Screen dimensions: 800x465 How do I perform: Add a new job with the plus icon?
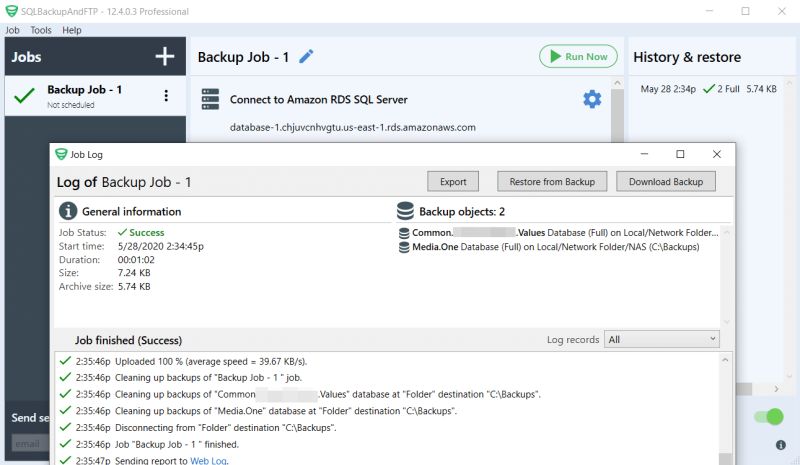click(164, 56)
